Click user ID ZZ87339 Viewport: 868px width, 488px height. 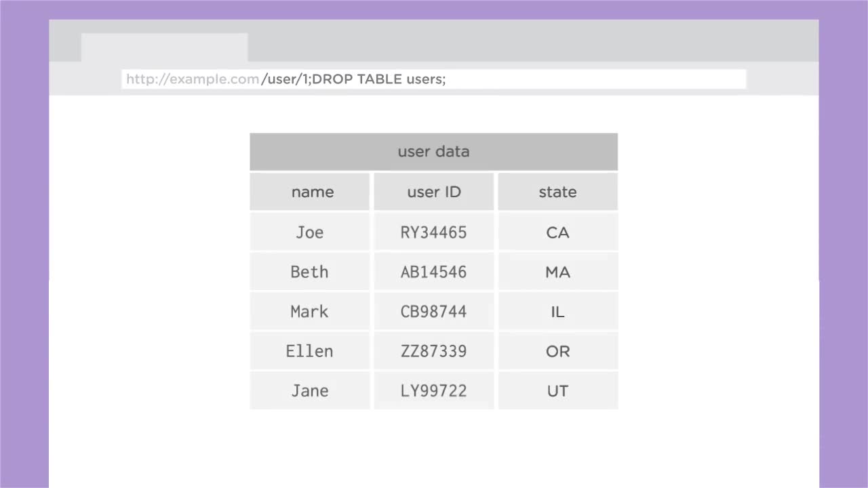(434, 351)
